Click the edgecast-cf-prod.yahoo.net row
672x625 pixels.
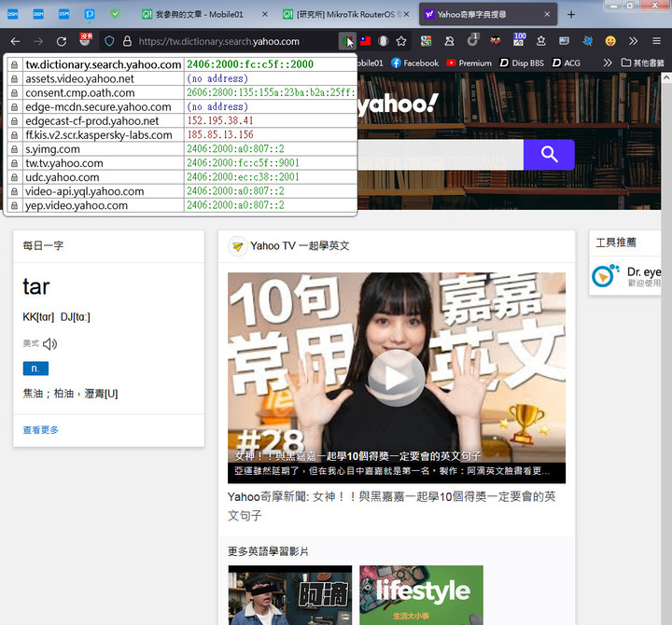tap(182, 120)
